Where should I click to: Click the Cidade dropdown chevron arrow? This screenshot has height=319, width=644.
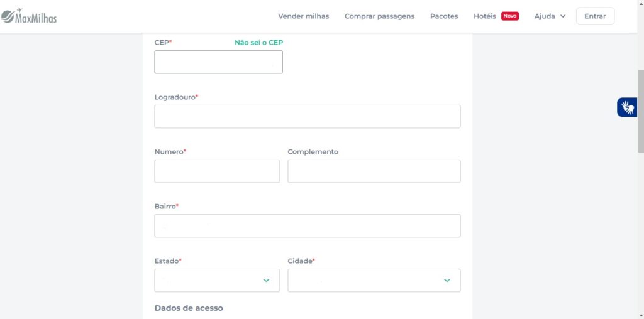point(447,281)
